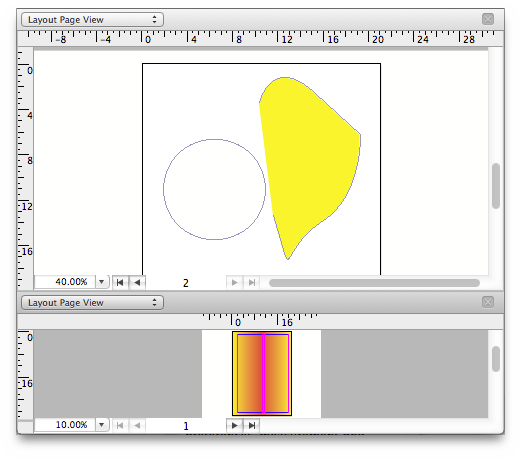This screenshot has width=521, height=459.
Task: Open zoom dropdown next to 10.00%
Action: [102, 425]
